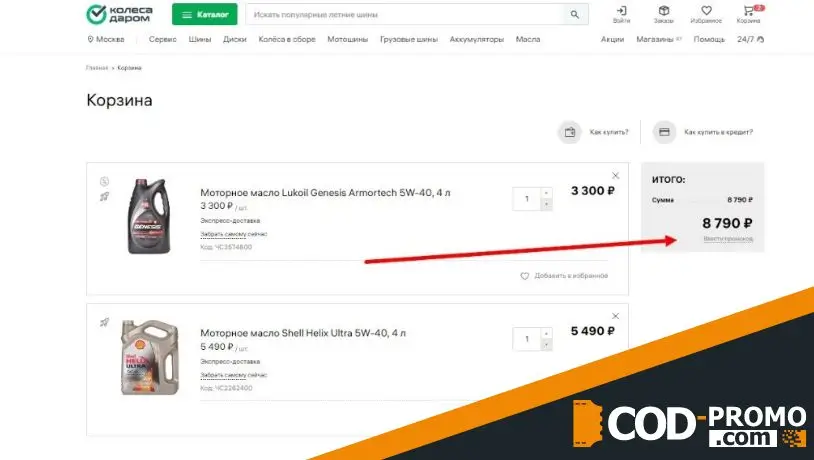Open Shell Helix Ultra 5W-40 title
This screenshot has width=814, height=460.
click(303, 333)
